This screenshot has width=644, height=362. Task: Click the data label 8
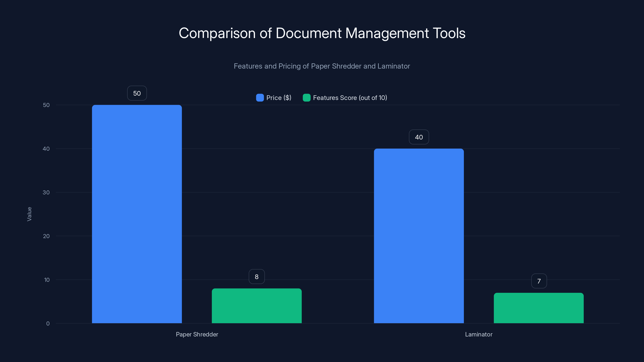[x=257, y=277]
